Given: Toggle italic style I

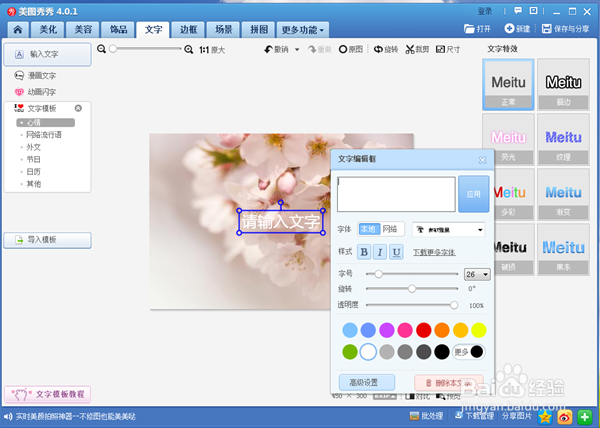Looking at the screenshot, I should tap(380, 252).
